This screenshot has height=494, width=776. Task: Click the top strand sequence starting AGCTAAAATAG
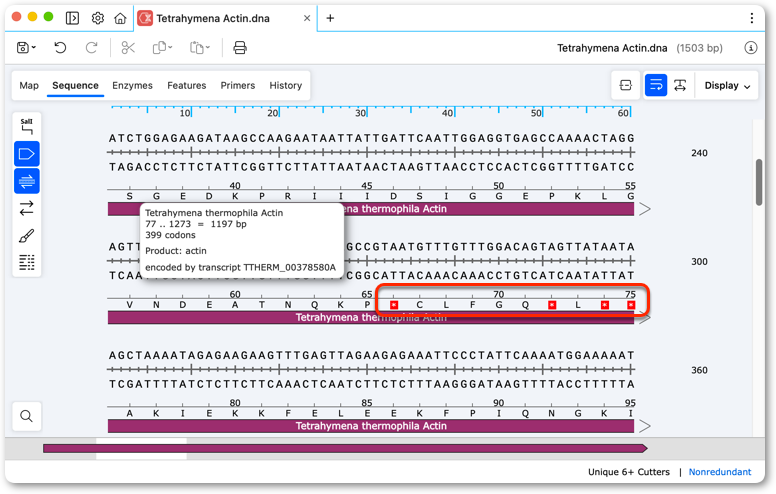tap(371, 355)
